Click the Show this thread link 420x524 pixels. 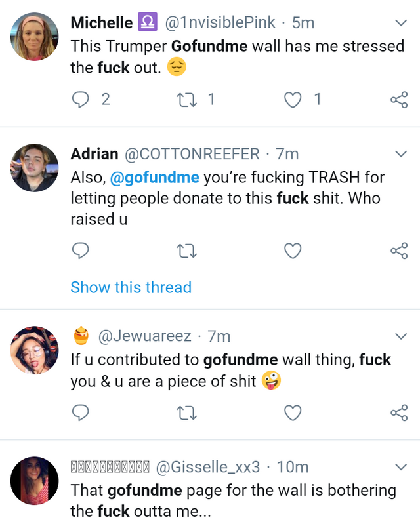(x=131, y=287)
